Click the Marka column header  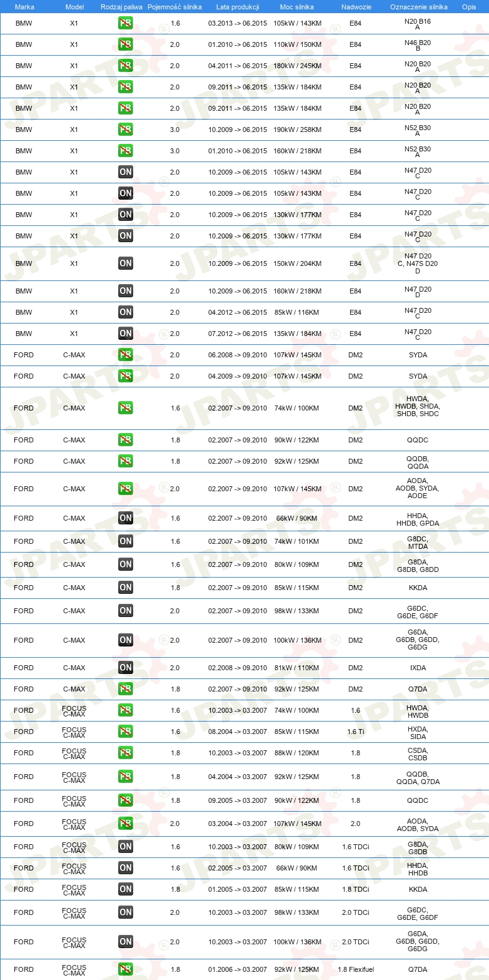pos(24,6)
